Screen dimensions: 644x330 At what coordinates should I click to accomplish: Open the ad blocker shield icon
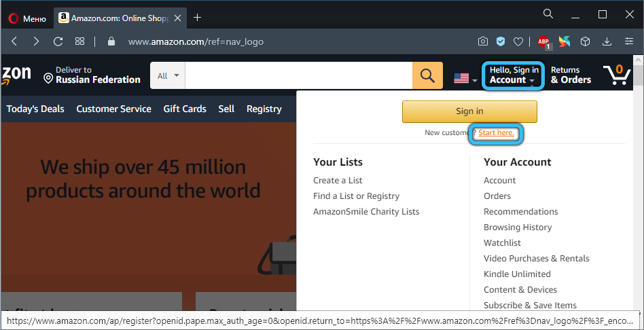click(x=501, y=41)
